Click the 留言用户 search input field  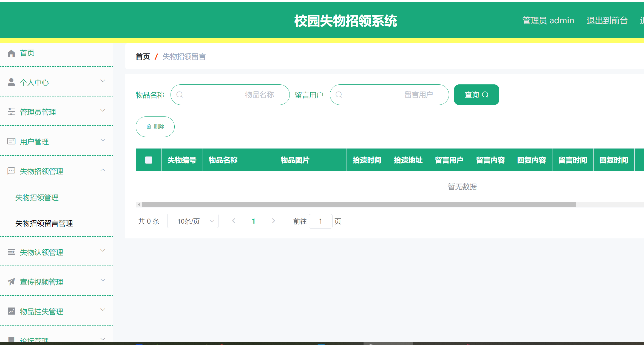389,95
